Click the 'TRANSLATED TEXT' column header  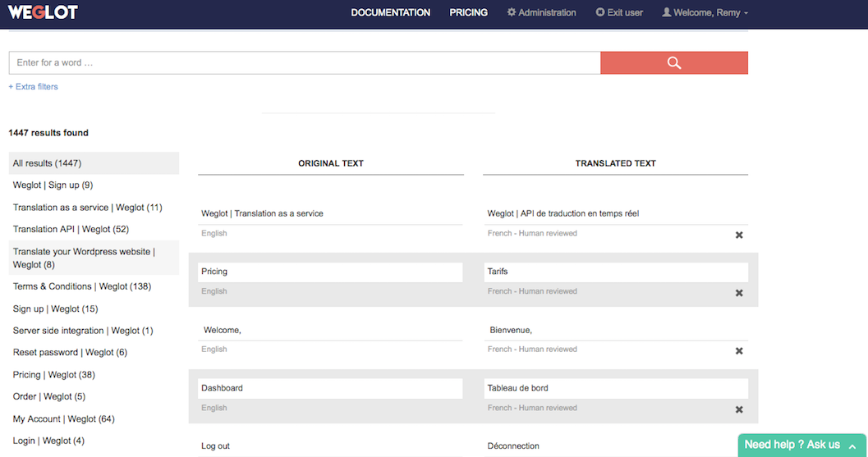click(x=615, y=163)
